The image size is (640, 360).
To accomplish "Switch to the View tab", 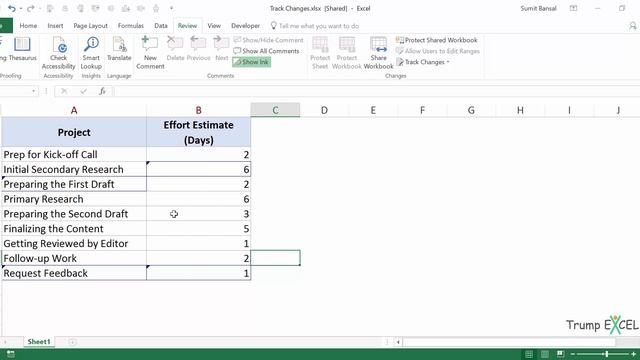I will coord(214,26).
